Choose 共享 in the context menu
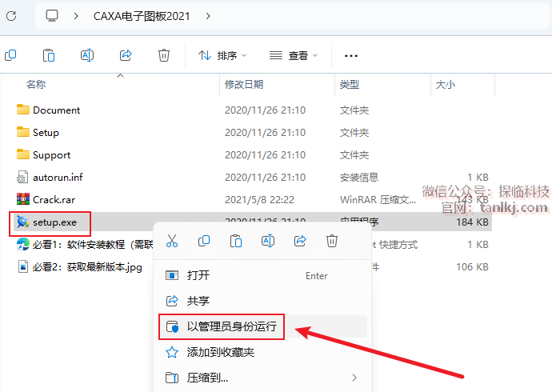The image size is (552, 392). [262, 301]
